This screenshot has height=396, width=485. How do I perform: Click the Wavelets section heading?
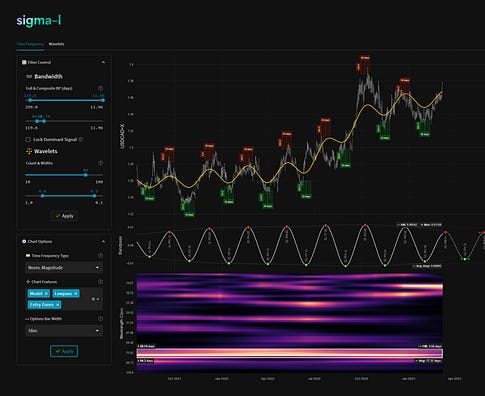pos(46,151)
